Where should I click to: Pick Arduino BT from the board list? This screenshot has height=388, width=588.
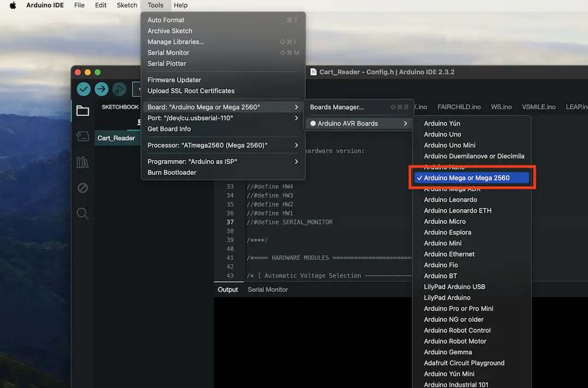471,276
